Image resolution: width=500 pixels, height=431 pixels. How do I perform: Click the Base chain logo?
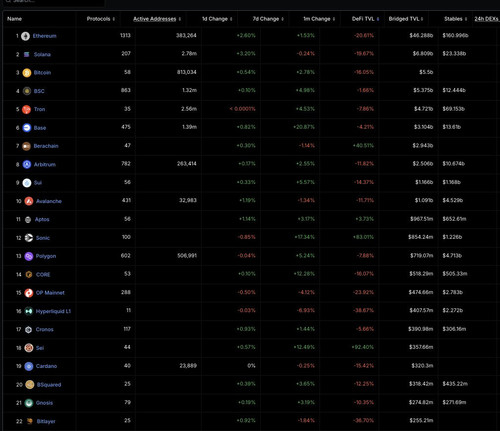coord(27,128)
